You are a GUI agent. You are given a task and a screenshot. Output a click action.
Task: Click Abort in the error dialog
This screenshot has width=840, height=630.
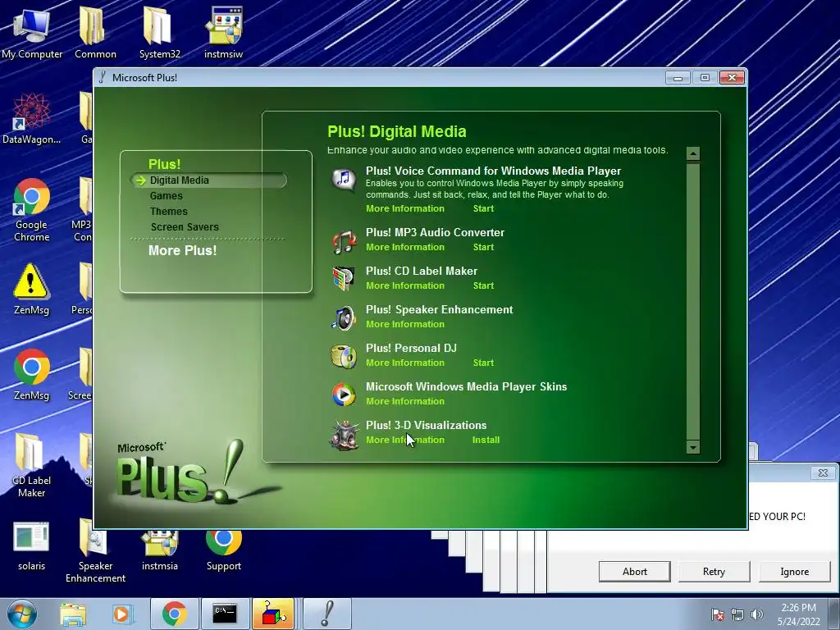click(x=635, y=572)
